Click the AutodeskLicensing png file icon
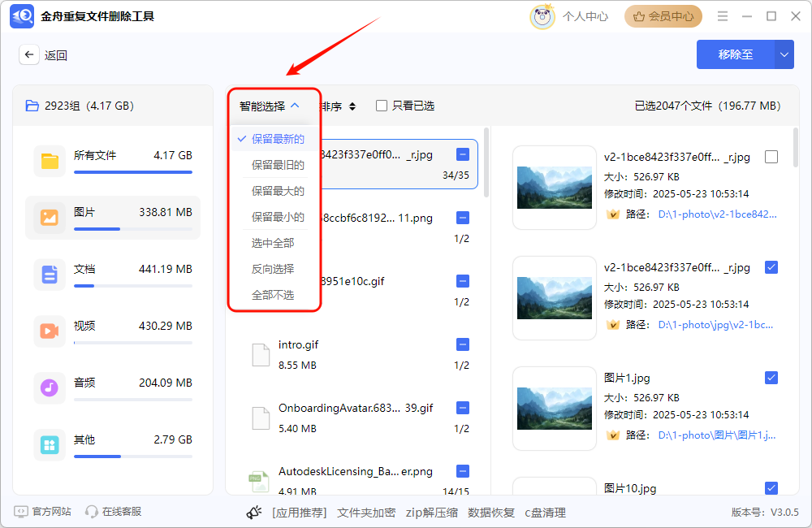The width and height of the screenshot is (812, 528). coord(259,481)
